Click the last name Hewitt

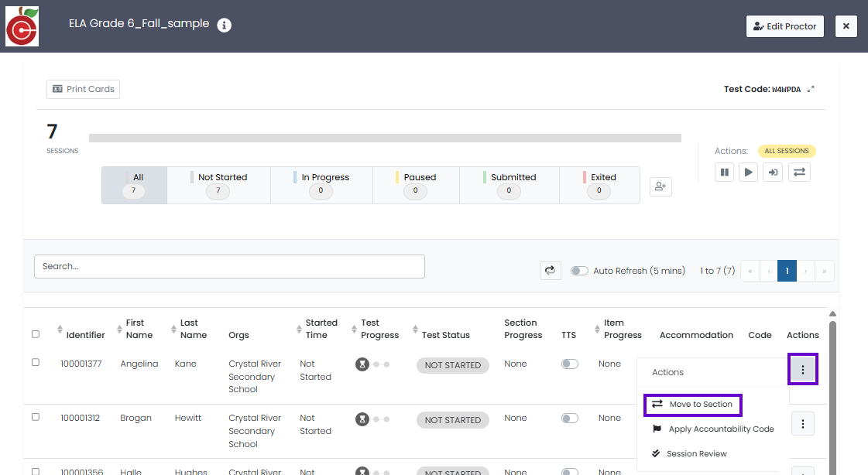pyautogui.click(x=188, y=418)
